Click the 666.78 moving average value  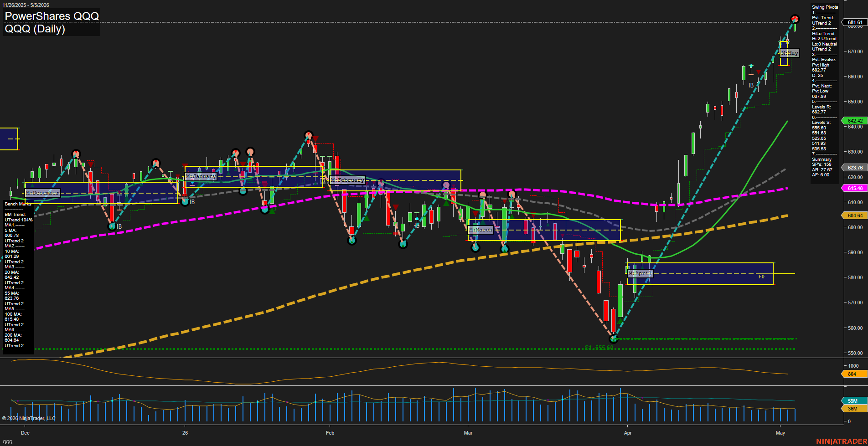pyautogui.click(x=12, y=236)
